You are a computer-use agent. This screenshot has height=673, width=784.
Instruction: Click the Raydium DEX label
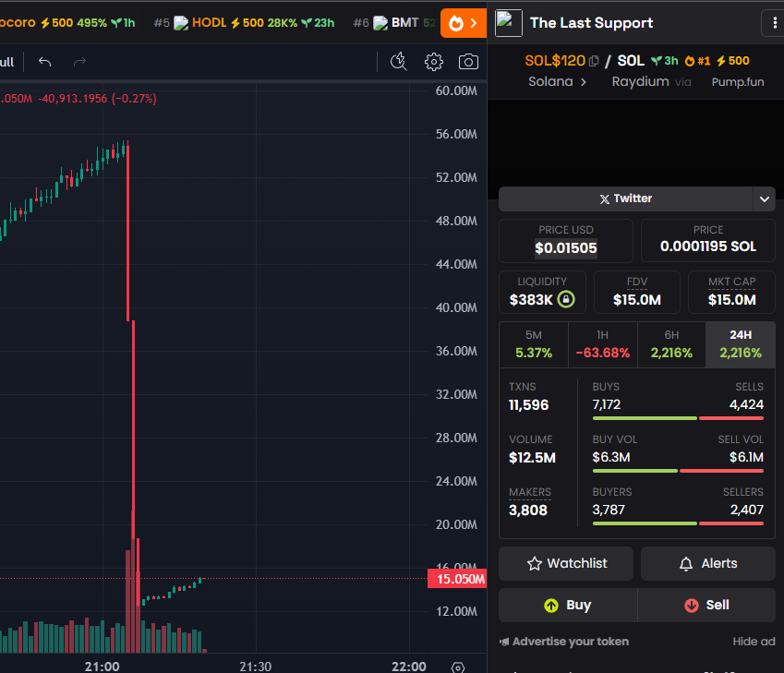[x=640, y=81]
